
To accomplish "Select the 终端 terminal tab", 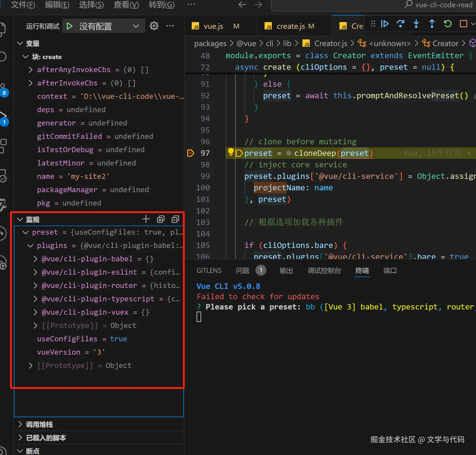I will coord(362,270).
